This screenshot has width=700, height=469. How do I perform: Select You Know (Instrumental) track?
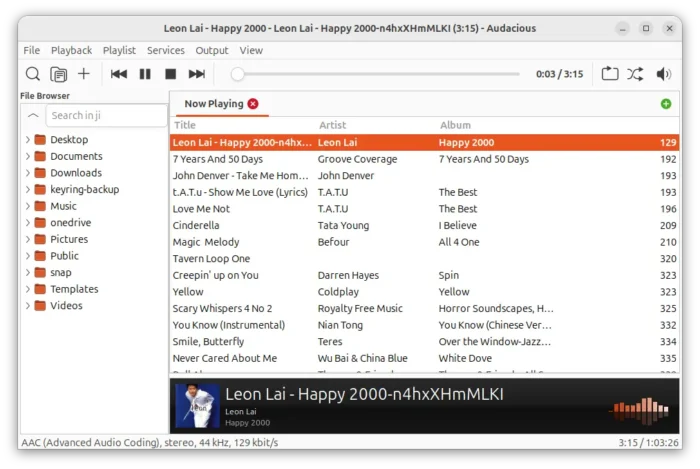425,325
